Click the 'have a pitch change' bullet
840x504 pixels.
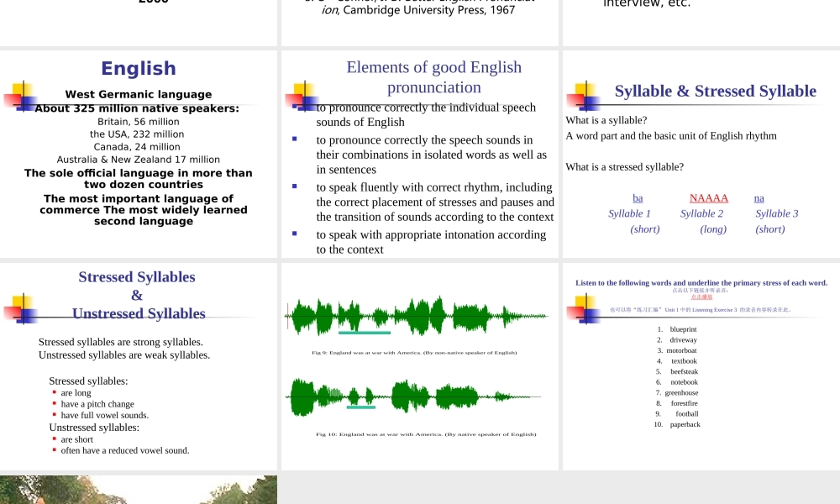click(x=97, y=404)
